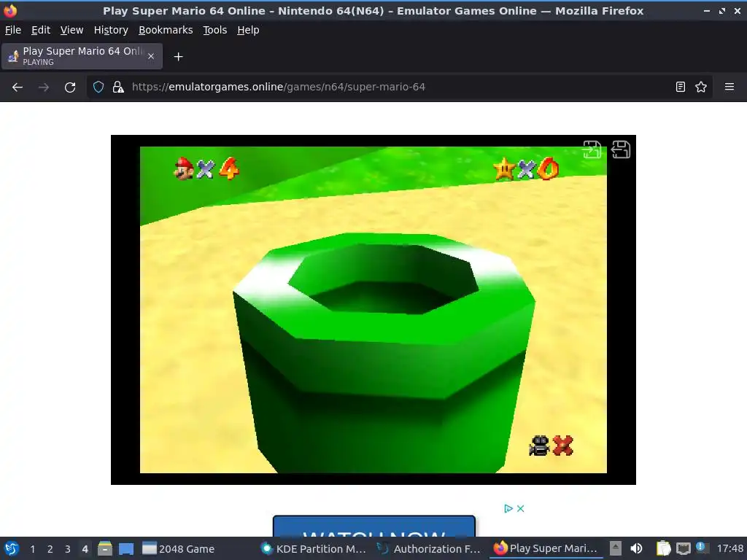
Task: Switch to Authorization window in taskbar
Action: 430,548
